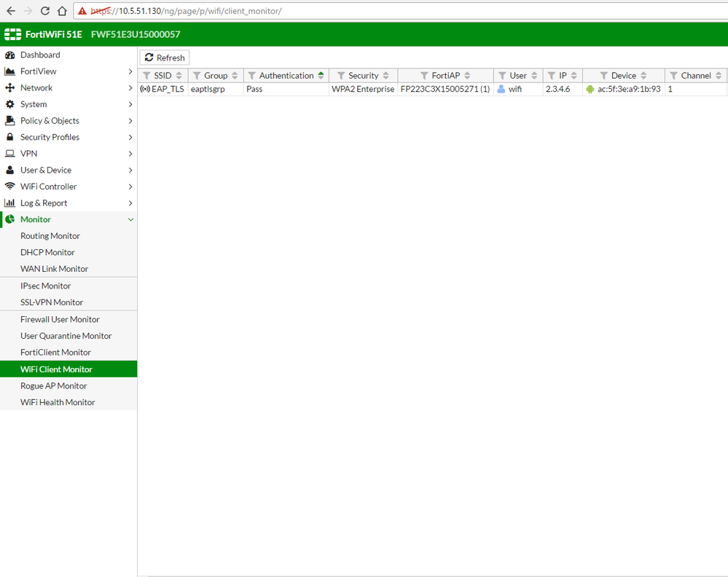This screenshot has width=728, height=577.
Task: Click the blue user icon beside wifi
Action: point(501,89)
